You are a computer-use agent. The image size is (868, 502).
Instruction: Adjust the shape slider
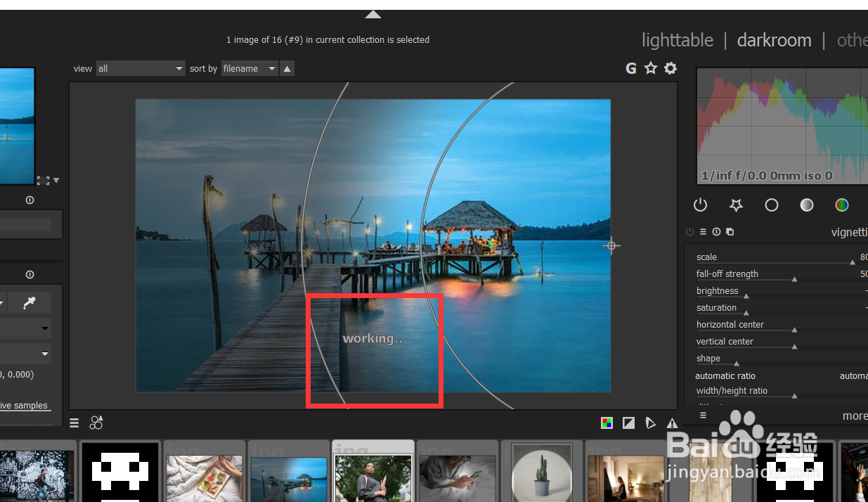tap(782, 359)
